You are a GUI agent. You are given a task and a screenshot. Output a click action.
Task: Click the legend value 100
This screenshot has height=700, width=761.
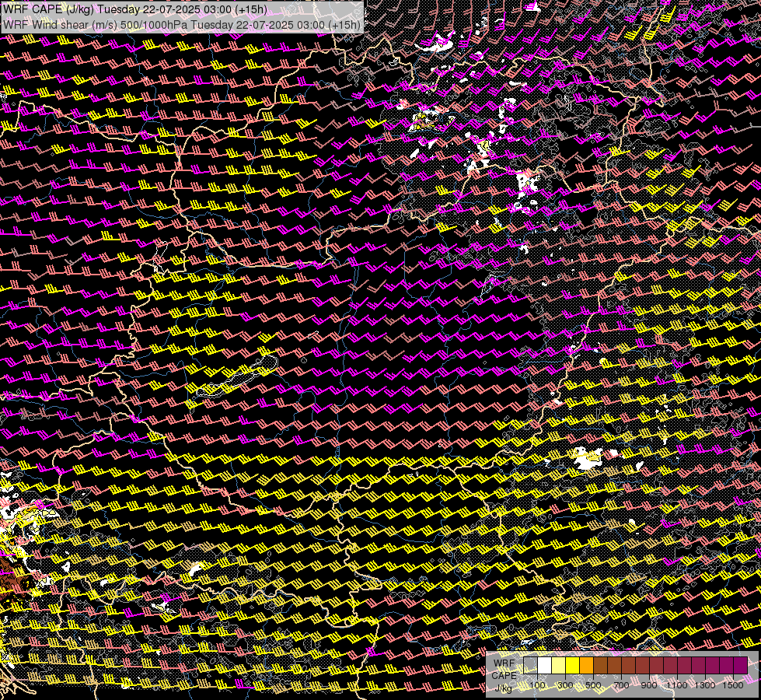[x=537, y=685]
